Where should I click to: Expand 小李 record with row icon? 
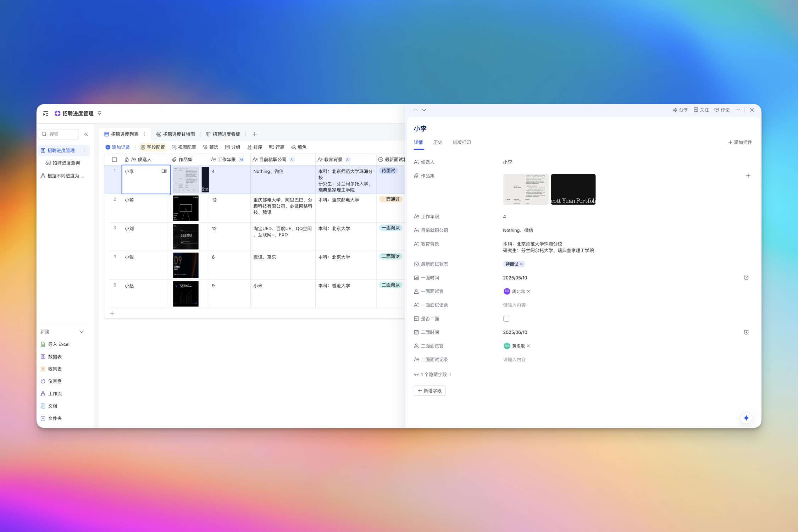[x=164, y=171]
